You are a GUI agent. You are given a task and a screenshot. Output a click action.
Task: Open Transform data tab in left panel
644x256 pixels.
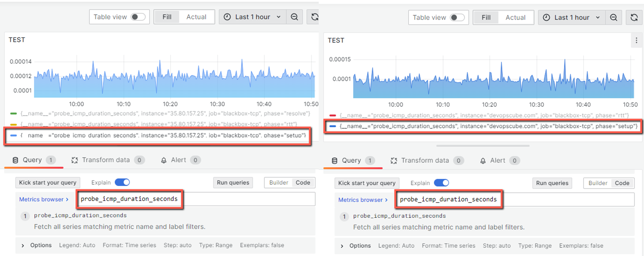pyautogui.click(x=108, y=160)
